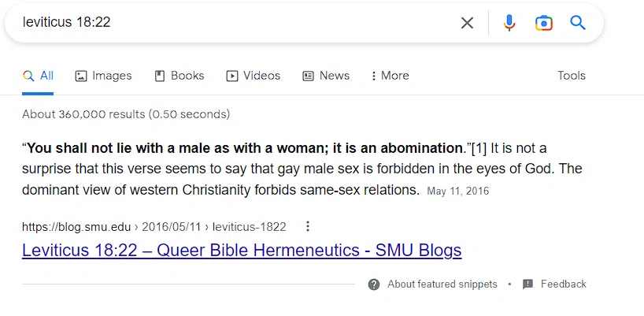Open the Tools options
This screenshot has height=316, width=644.
[x=572, y=76]
